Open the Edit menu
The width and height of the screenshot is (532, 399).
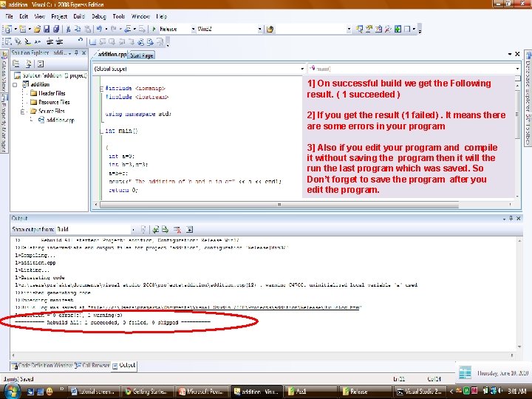pyautogui.click(x=24, y=16)
